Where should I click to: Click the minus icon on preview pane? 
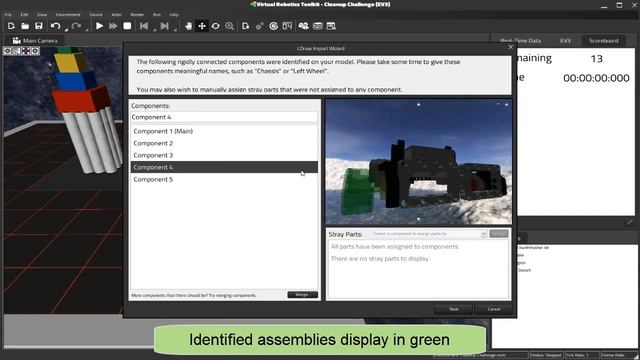(x=498, y=104)
